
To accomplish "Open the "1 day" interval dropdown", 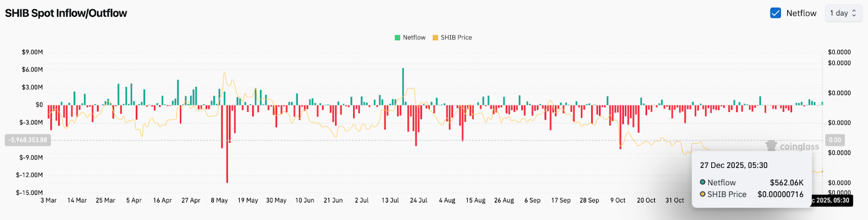I will point(843,13).
